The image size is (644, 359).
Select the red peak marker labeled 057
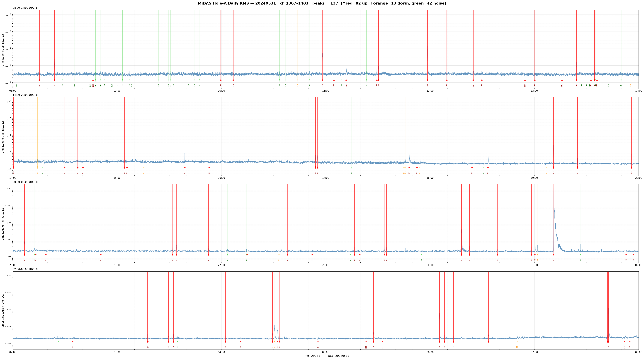tap(65, 167)
